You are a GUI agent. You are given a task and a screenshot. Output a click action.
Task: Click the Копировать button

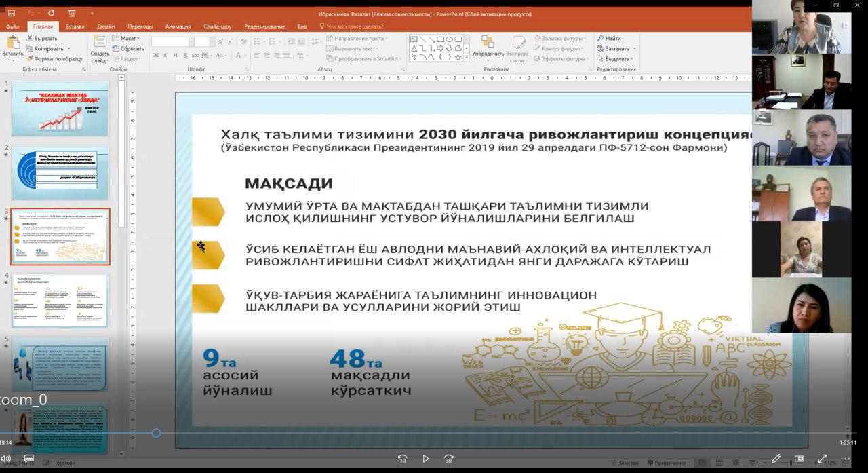pyautogui.click(x=46, y=49)
